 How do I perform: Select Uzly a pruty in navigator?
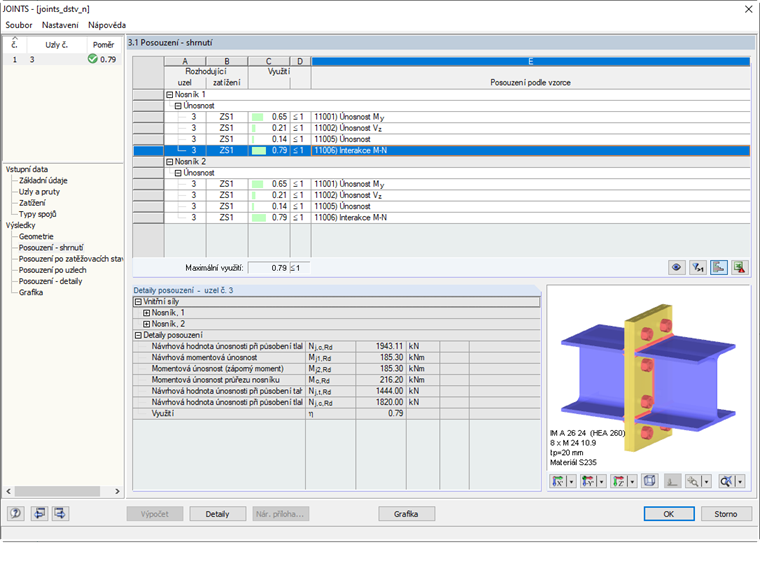[39, 191]
